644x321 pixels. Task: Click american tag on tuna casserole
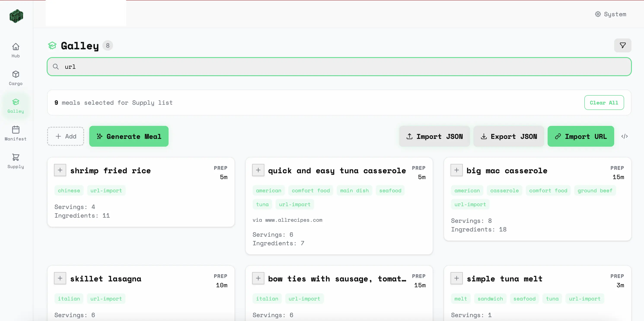coord(268,190)
